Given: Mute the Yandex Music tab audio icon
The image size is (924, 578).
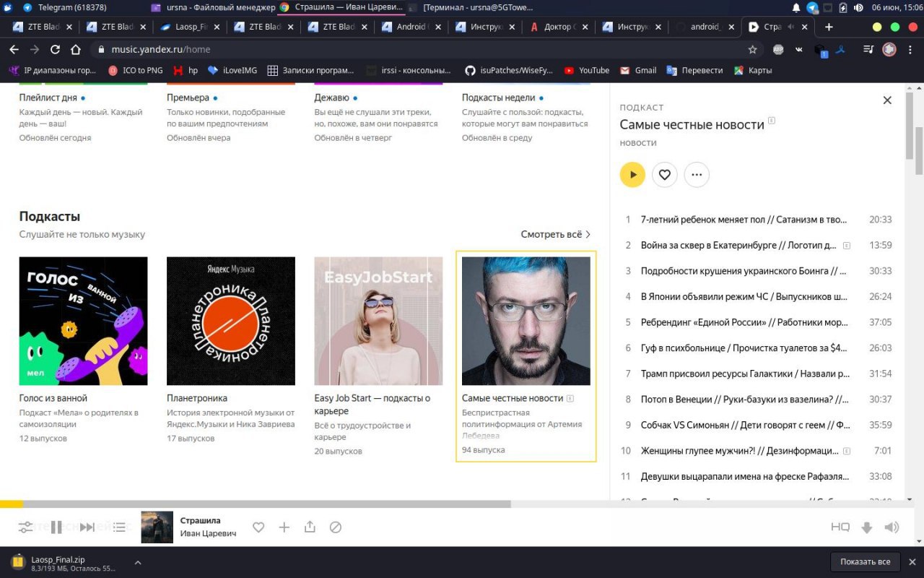Looking at the screenshot, I should click(x=790, y=27).
